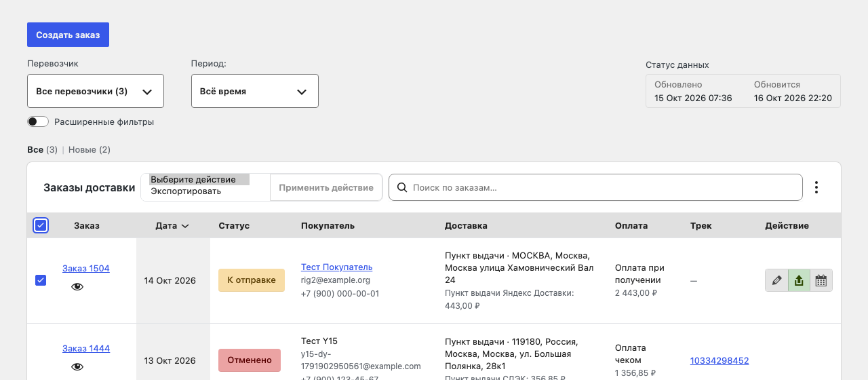The height and width of the screenshot is (380, 868).
Task: Click the eye icon under Заказ 1504
Action: coord(77,287)
